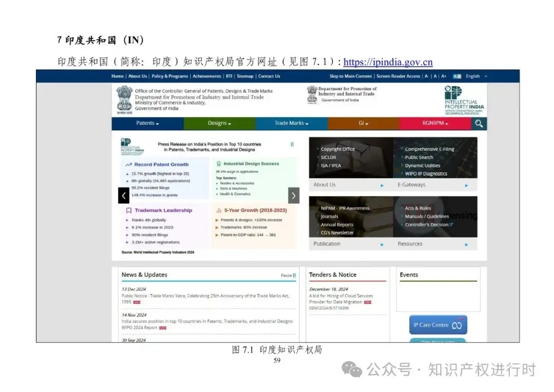This screenshot has width=554, height=392.
Task: Open the Journals link
Action: [329, 217]
